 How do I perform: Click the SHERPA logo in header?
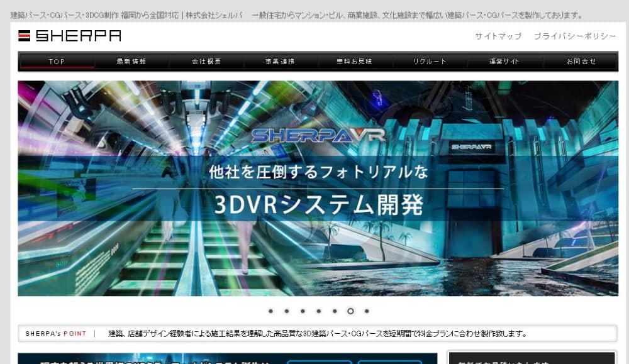pyautogui.click(x=69, y=36)
